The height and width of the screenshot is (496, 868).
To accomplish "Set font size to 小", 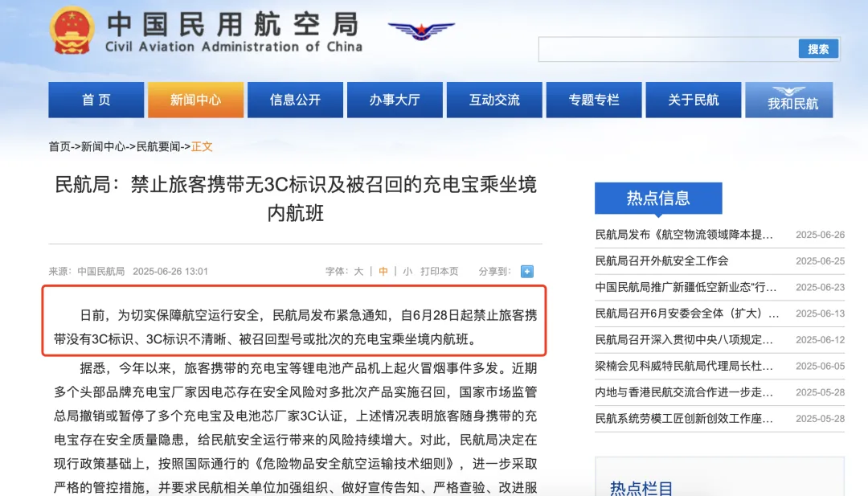I will click(x=408, y=271).
